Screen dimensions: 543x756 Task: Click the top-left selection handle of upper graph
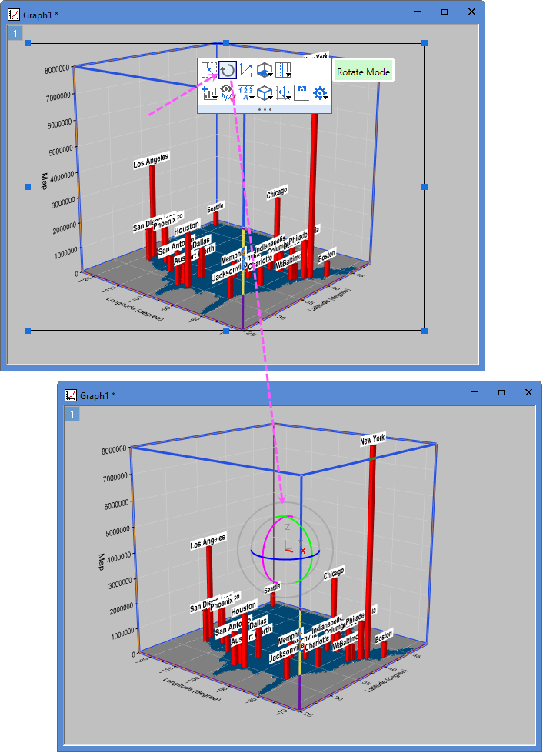[28, 43]
